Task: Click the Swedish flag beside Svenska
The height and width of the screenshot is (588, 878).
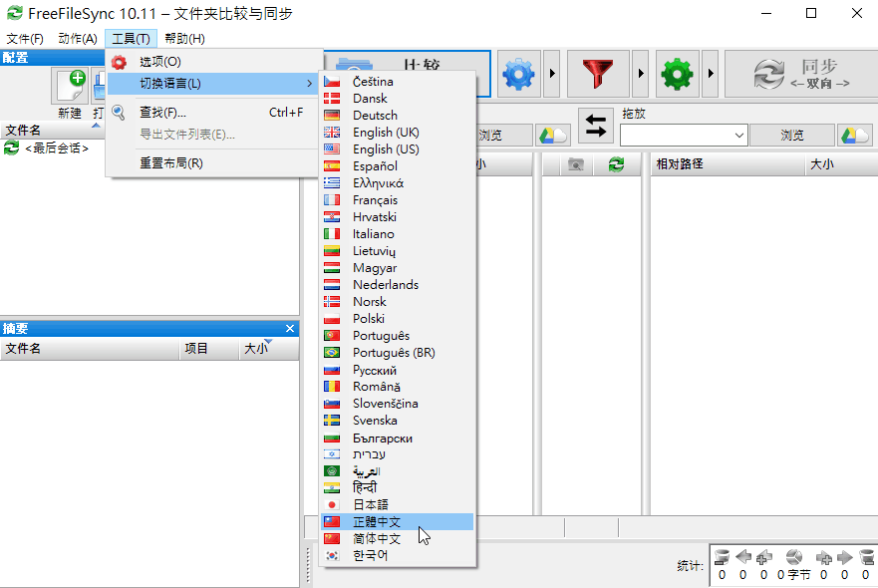Action: tap(332, 420)
